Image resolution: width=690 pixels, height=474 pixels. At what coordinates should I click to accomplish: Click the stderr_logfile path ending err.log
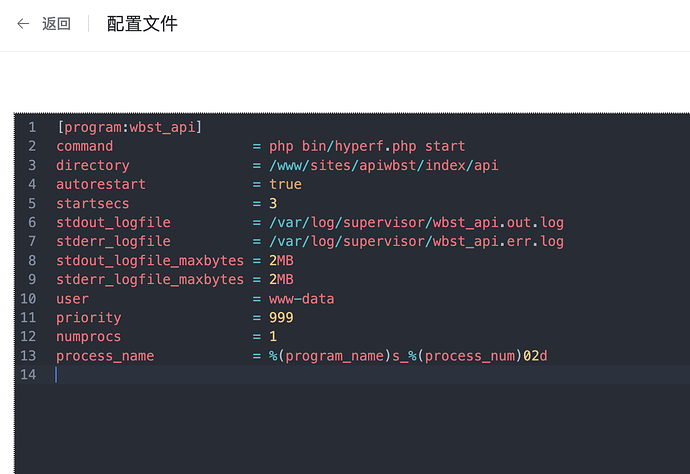coord(416,242)
